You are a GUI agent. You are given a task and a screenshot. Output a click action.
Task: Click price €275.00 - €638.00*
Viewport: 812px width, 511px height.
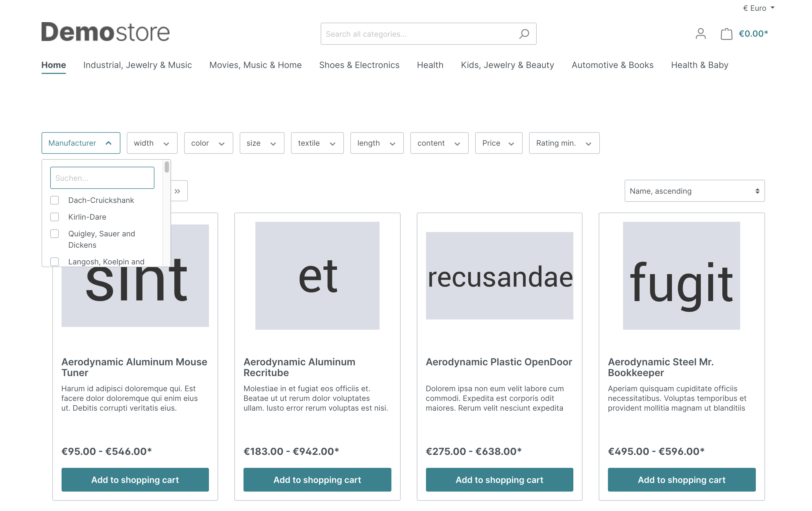coord(473,451)
